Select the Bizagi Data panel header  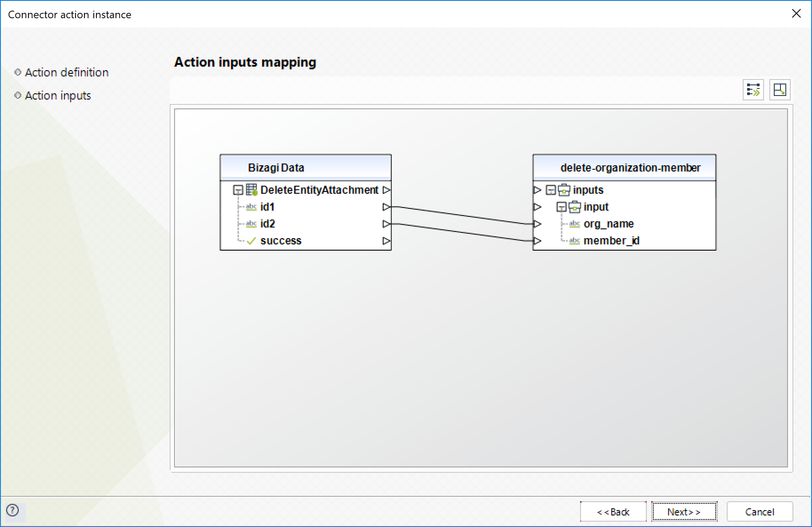tap(306, 168)
